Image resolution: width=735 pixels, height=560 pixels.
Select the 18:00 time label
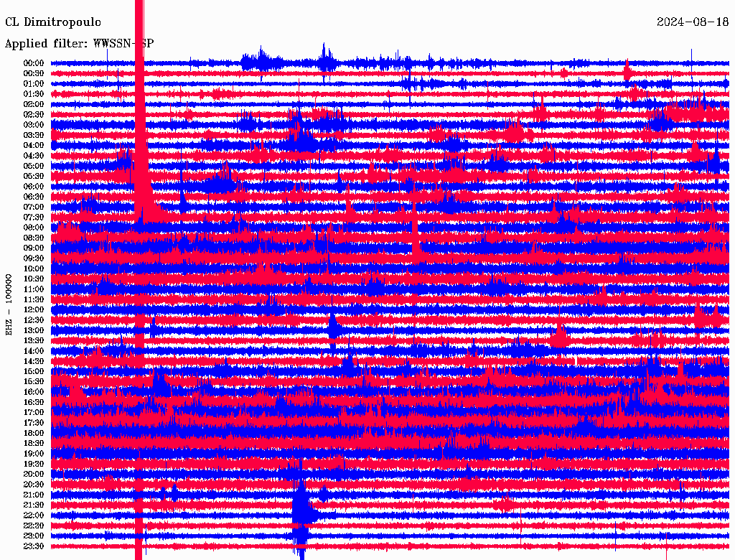click(34, 434)
